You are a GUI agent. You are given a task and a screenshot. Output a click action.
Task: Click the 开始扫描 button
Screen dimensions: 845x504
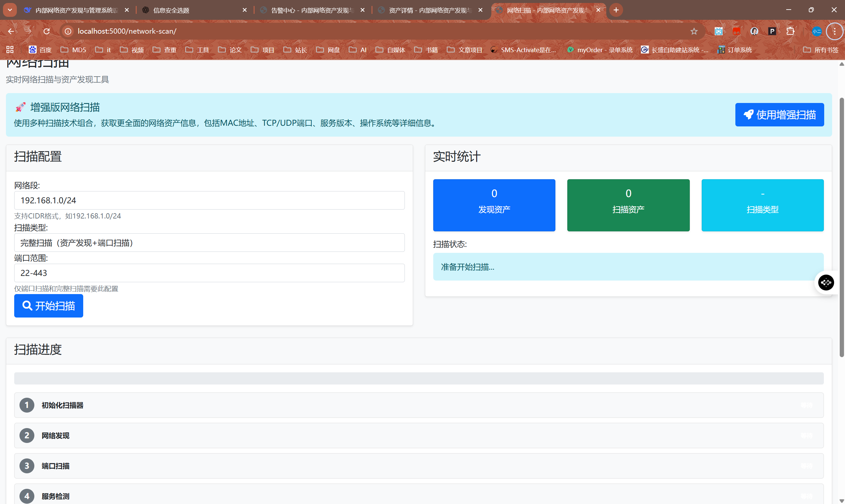[x=49, y=306]
